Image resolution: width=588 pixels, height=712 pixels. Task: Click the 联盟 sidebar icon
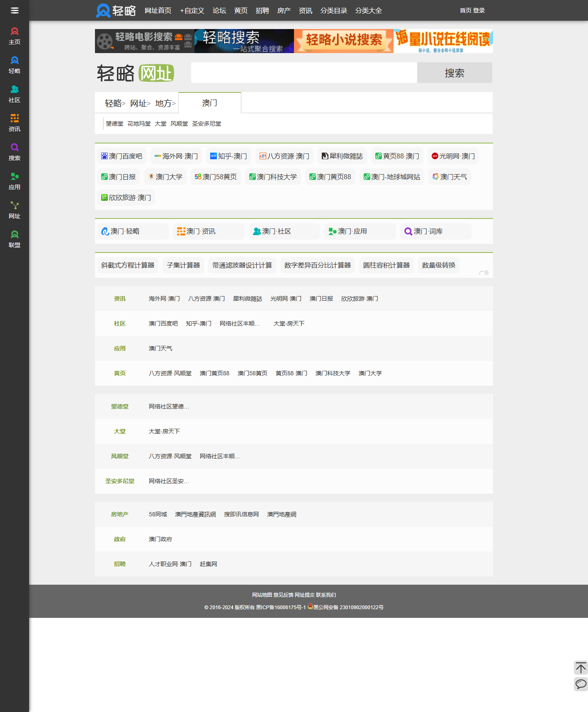tap(15, 239)
